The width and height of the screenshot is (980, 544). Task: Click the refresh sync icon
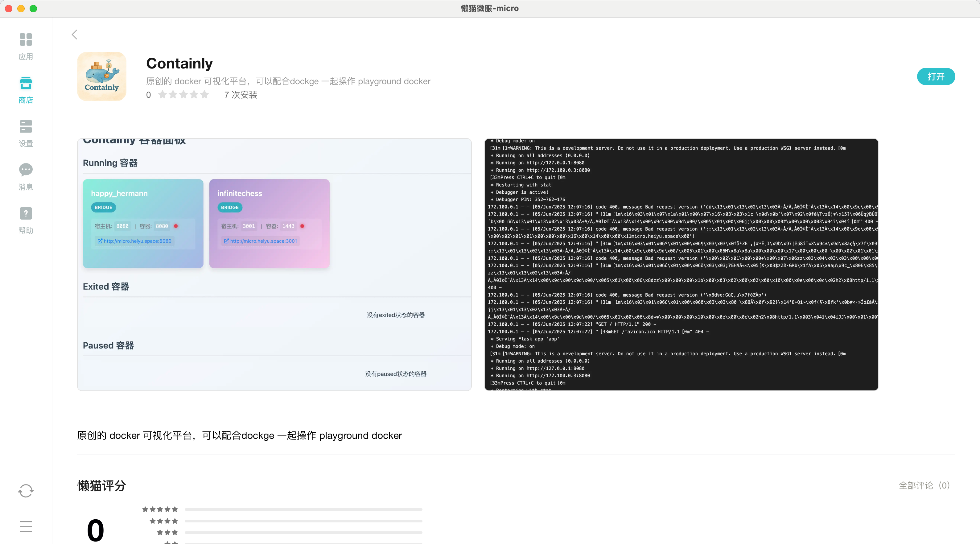(26, 491)
